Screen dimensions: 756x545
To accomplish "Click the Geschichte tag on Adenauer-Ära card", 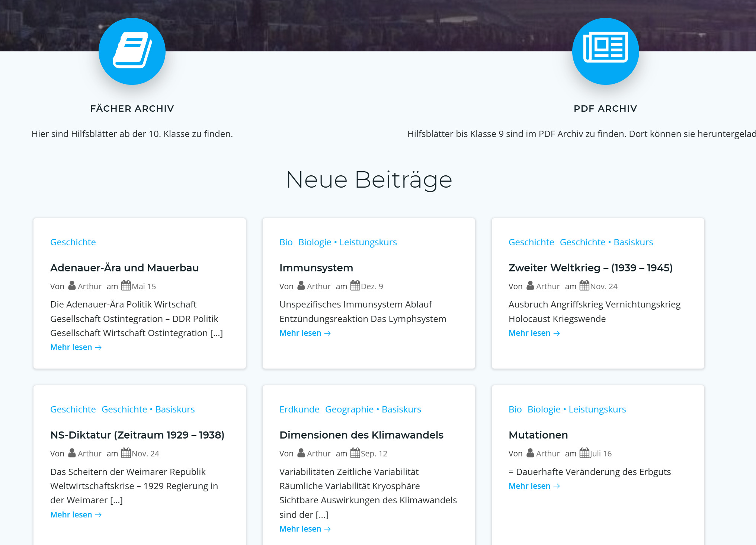I will pos(73,242).
